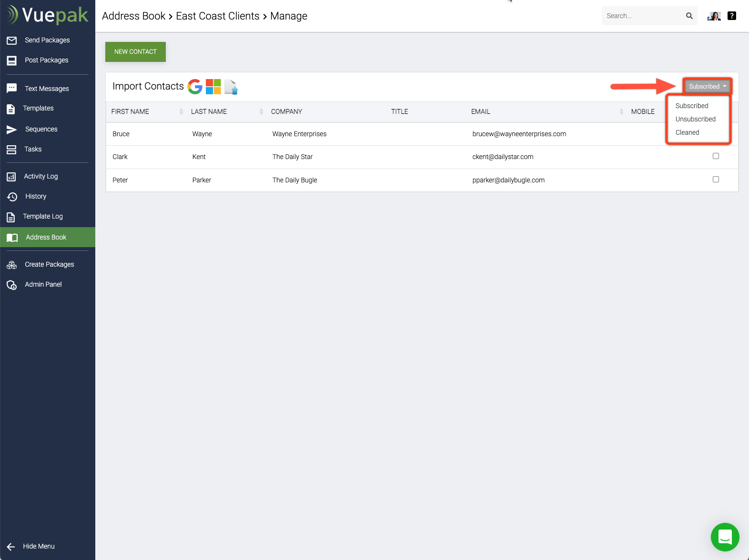749x560 pixels.
Task: Expand the Subscribed filter dropdown
Action: (707, 87)
